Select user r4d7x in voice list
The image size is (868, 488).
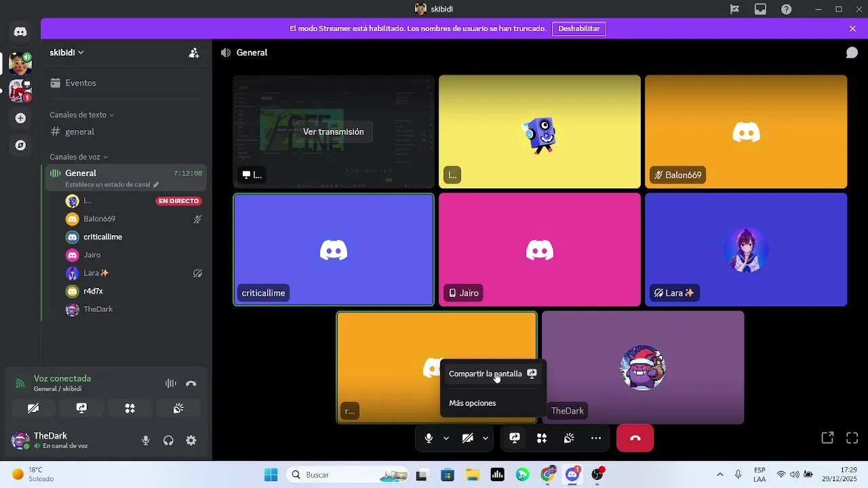(x=133, y=291)
